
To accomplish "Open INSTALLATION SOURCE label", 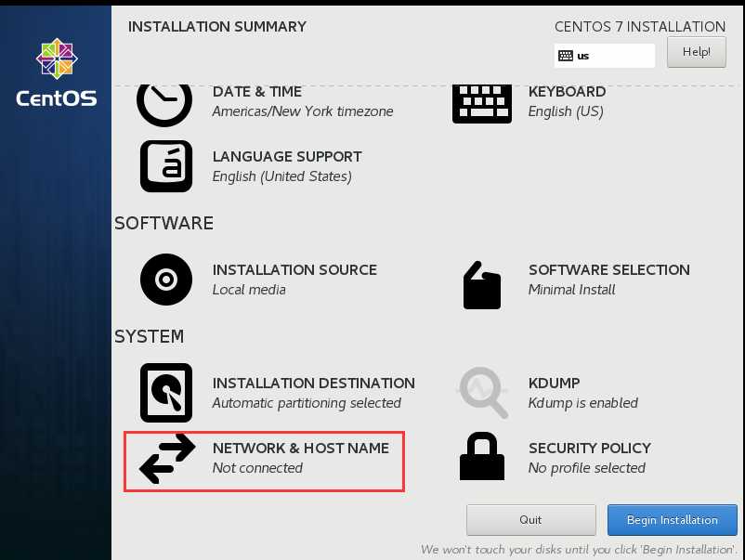I will click(294, 270).
